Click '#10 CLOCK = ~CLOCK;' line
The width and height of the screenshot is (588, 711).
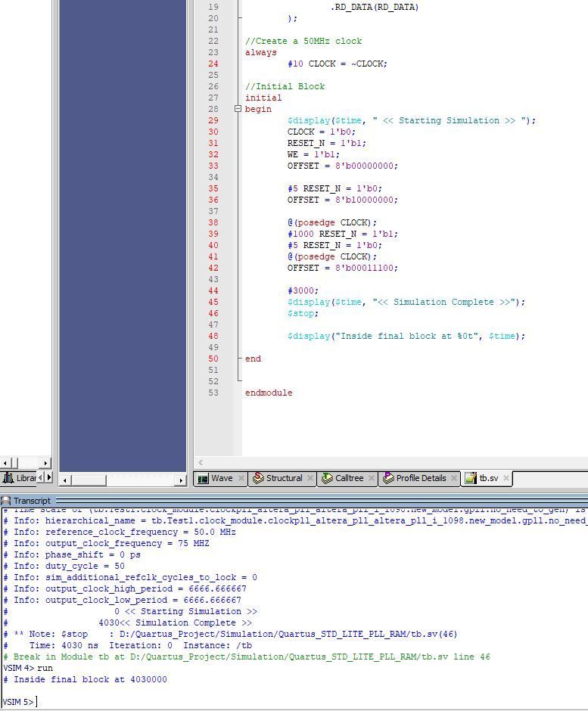tap(337, 64)
